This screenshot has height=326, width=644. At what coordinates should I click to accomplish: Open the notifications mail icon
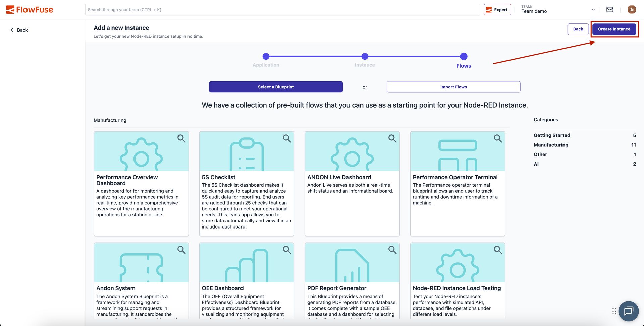610,10
